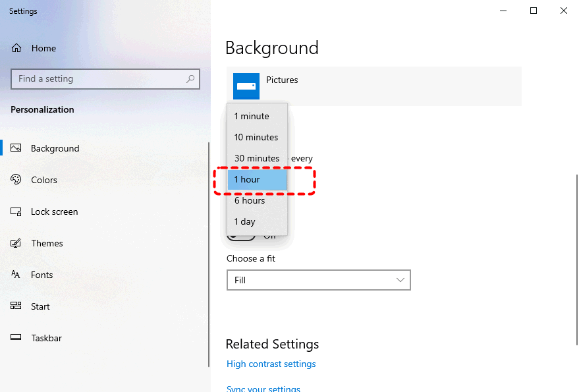Click the Lock screen icon

pos(16,211)
